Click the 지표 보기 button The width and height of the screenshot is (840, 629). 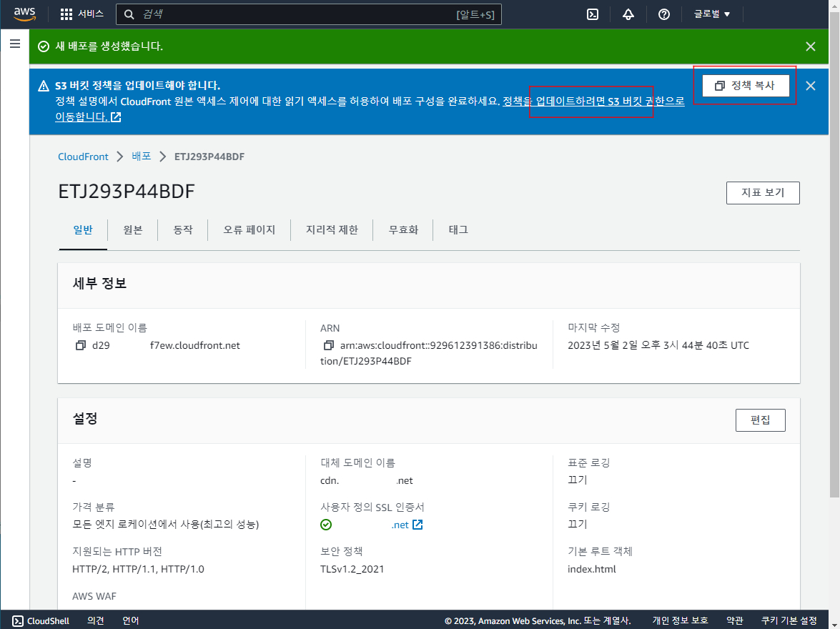(763, 193)
